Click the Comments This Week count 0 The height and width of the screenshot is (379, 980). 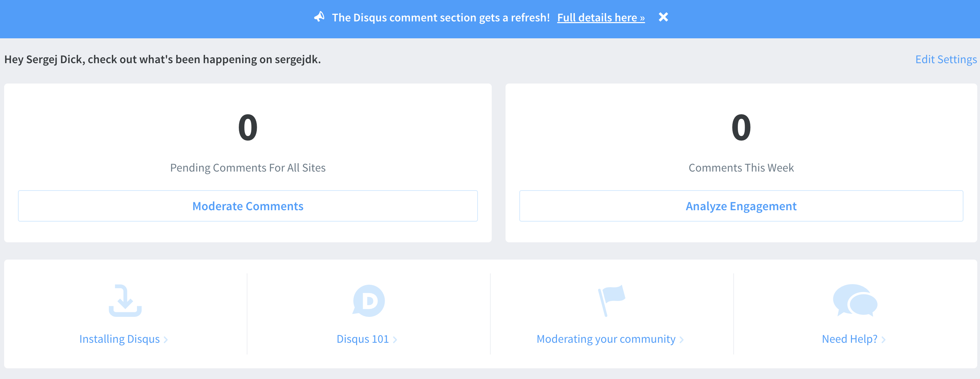(741, 127)
